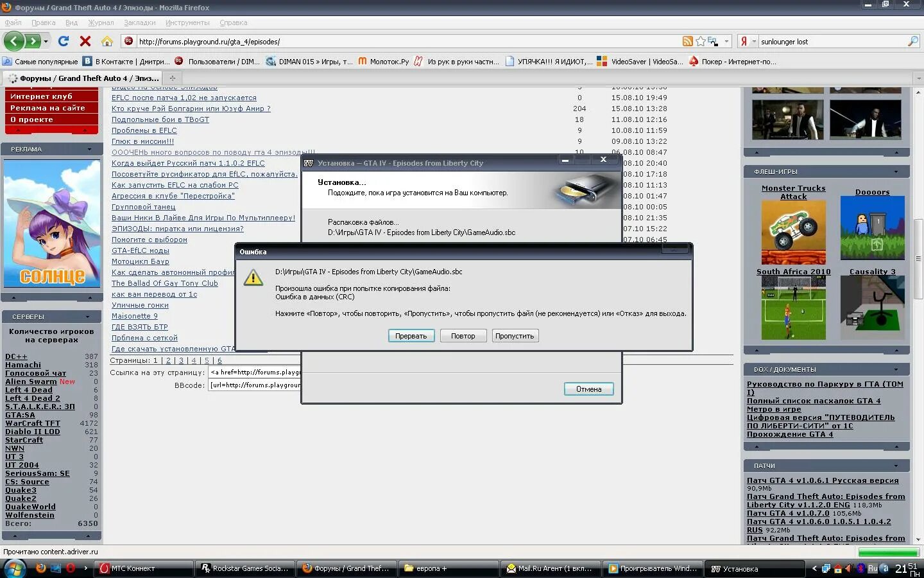Open Из рук в руки bookmark

click(456, 62)
